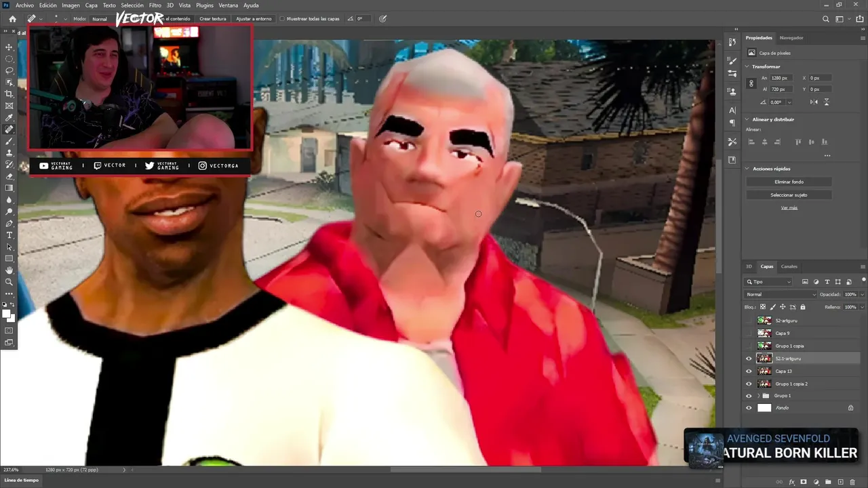The image size is (868, 488).
Task: Hide the Grupo 1 copia 2 layer
Action: coord(749,384)
